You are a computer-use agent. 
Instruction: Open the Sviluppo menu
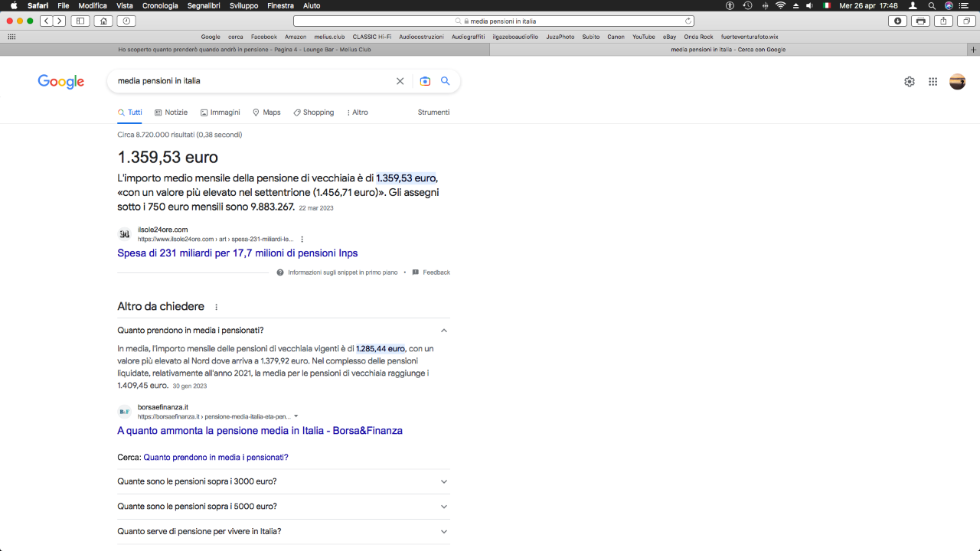pyautogui.click(x=244, y=5)
